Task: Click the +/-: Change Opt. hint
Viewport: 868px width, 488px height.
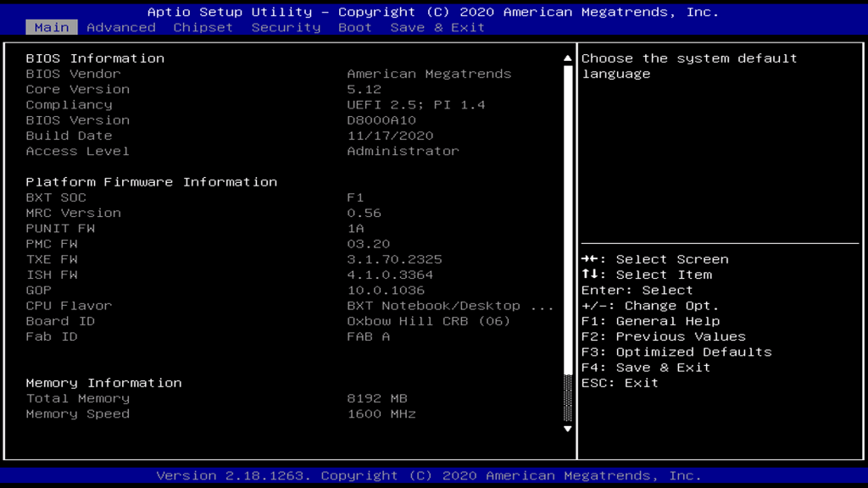Action: (650, 306)
